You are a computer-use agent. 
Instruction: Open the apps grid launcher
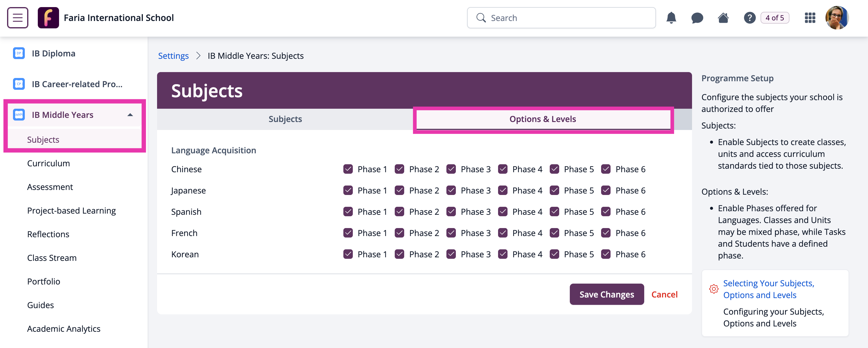click(x=810, y=17)
